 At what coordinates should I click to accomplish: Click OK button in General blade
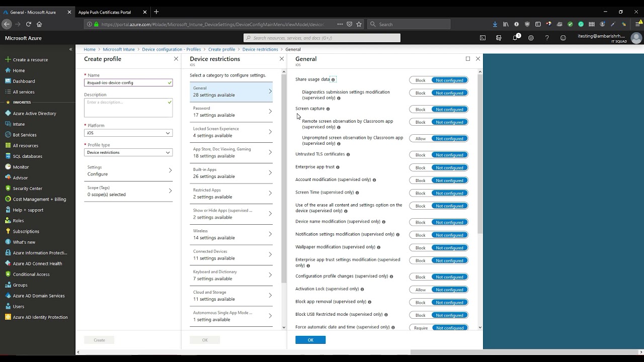coord(310,340)
